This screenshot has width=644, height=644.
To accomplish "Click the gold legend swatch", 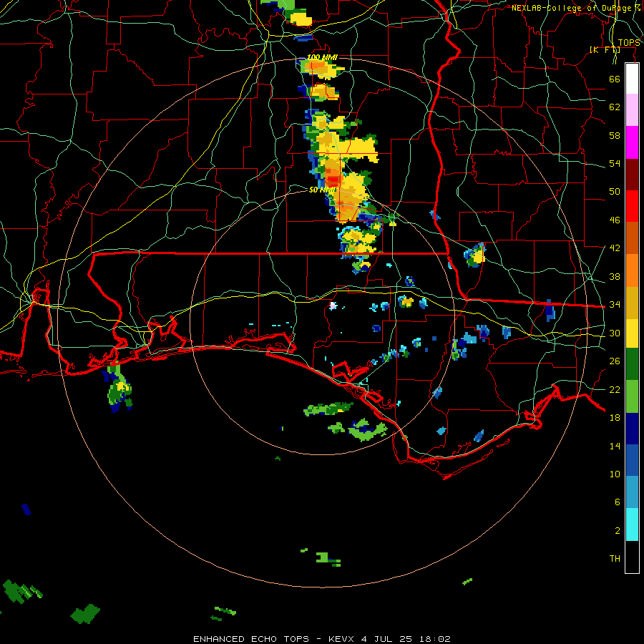I will 632,303.
